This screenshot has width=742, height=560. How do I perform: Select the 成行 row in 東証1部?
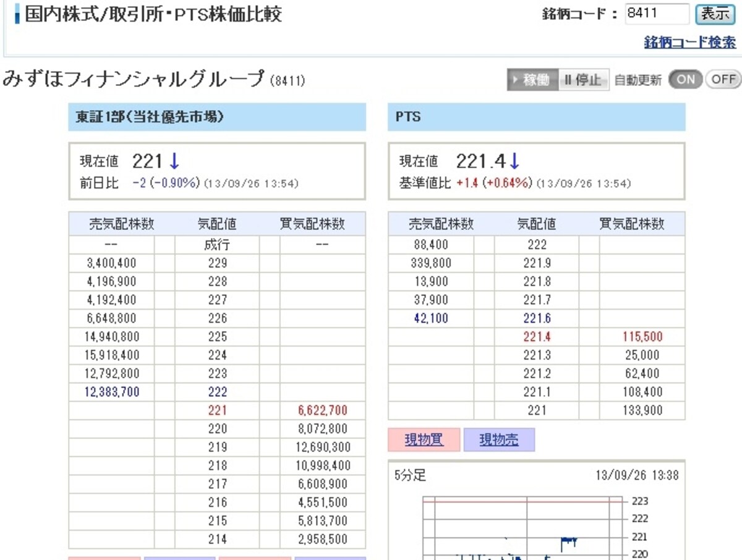tap(217, 245)
